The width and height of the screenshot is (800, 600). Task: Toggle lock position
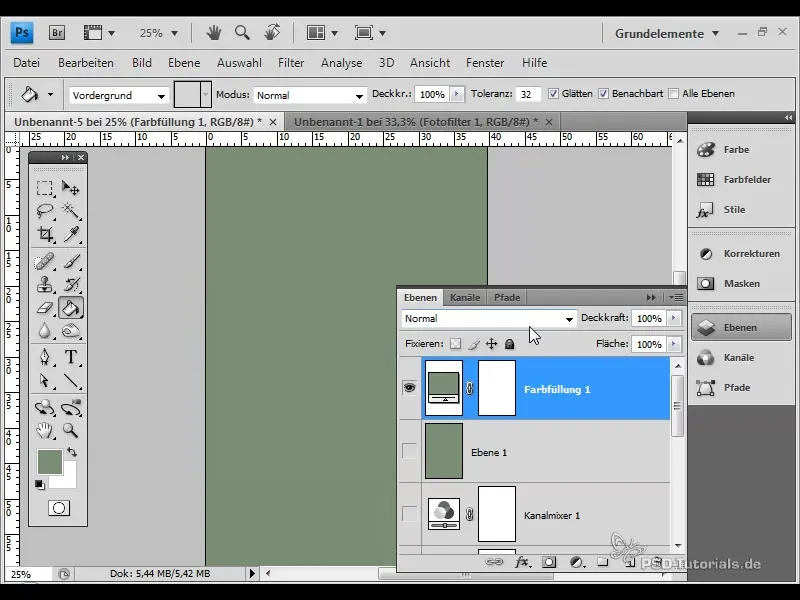coord(491,344)
